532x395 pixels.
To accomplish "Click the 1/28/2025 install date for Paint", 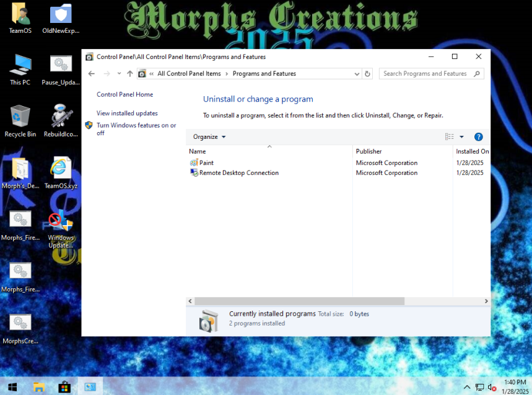I will point(469,162).
